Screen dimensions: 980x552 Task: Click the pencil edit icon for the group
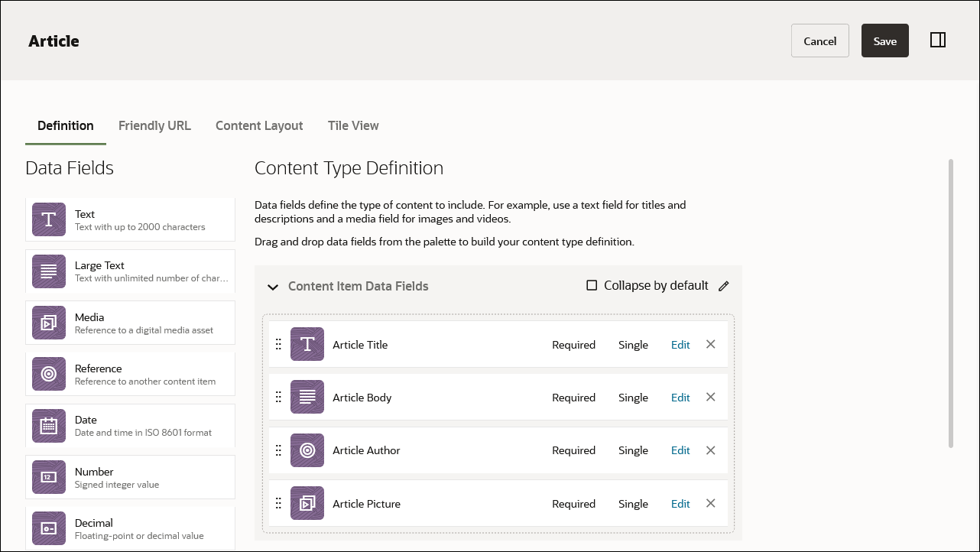724,286
